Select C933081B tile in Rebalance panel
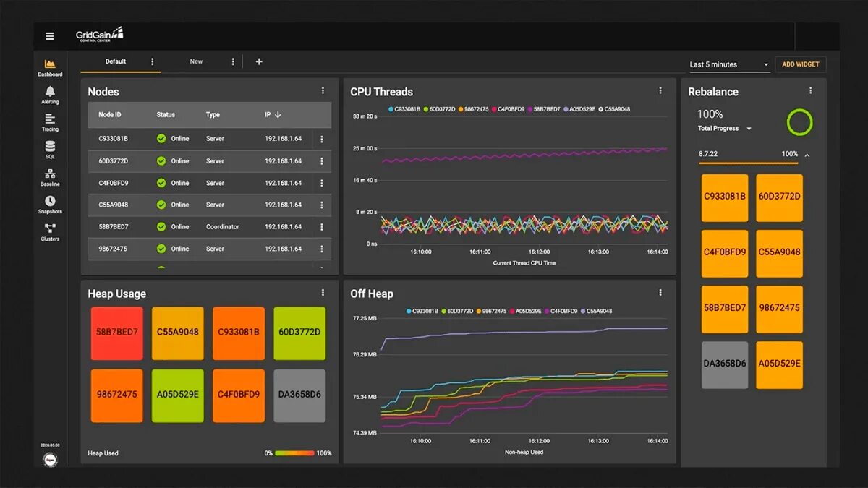 [x=725, y=197]
